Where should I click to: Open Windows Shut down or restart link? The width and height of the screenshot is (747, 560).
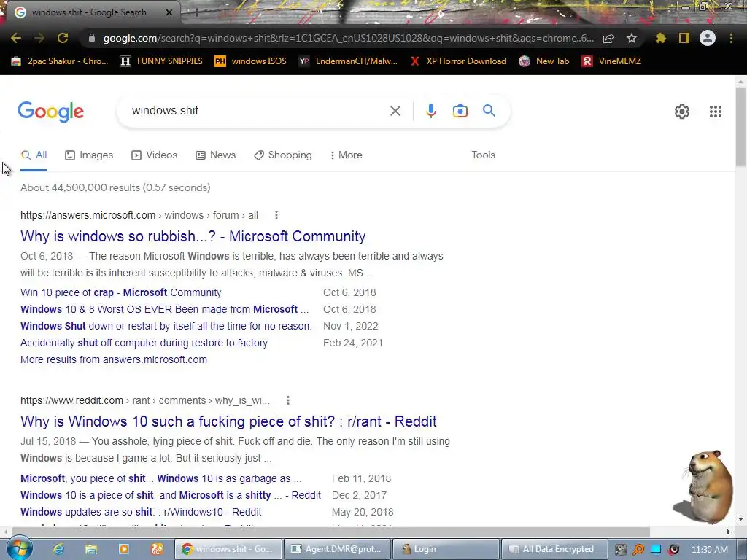[x=166, y=326]
